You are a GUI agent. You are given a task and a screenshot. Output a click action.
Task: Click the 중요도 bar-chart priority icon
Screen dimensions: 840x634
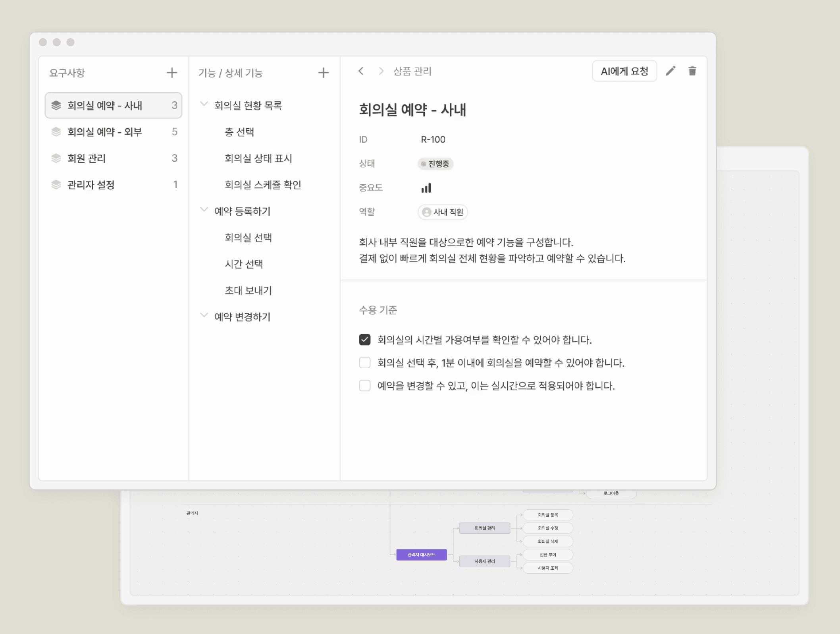coord(426,188)
